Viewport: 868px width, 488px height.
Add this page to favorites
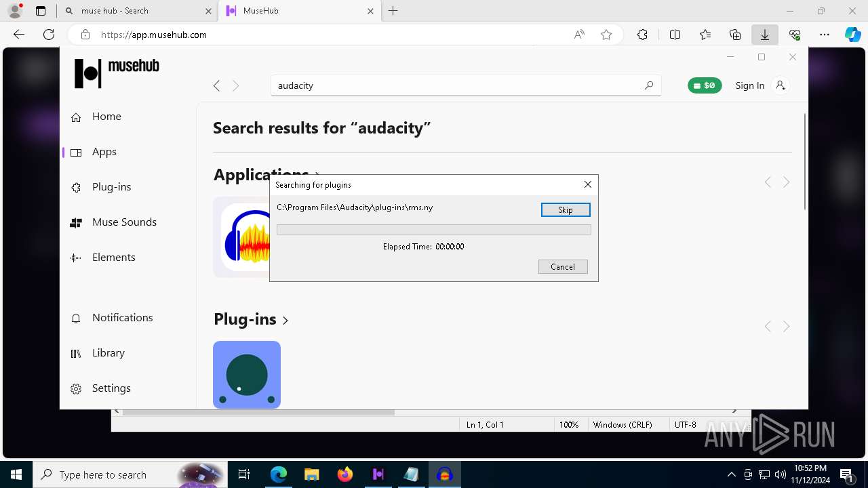coord(606,35)
